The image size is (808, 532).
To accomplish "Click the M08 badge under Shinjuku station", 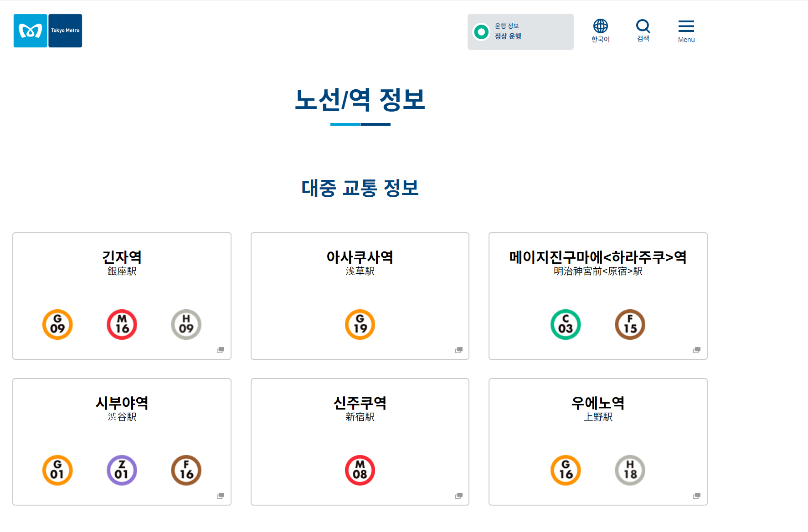I will tap(360, 470).
